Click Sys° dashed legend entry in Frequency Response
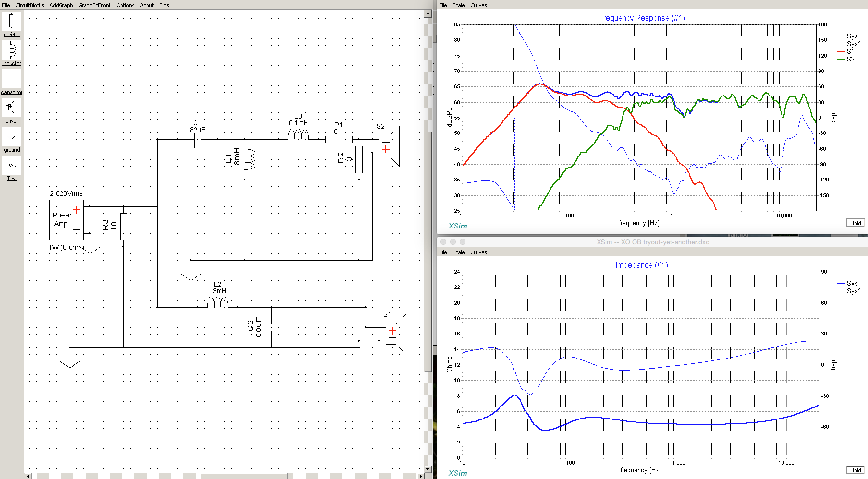This screenshot has width=868, height=479. coord(849,44)
